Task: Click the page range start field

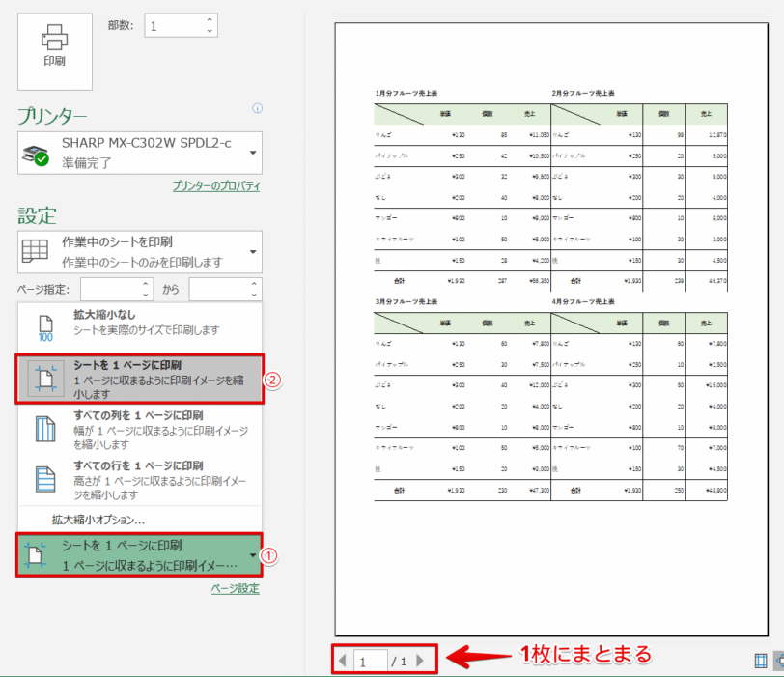Action: pyautogui.click(x=110, y=288)
